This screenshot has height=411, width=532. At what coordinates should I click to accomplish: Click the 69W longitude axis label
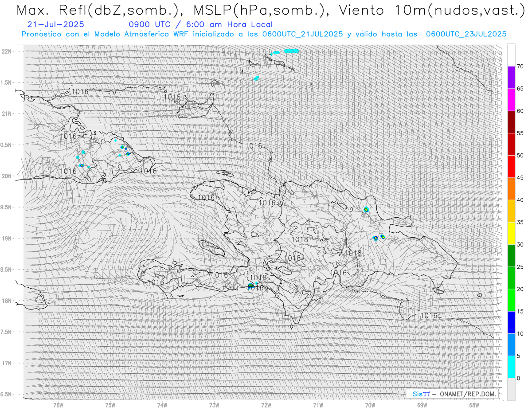(422, 405)
